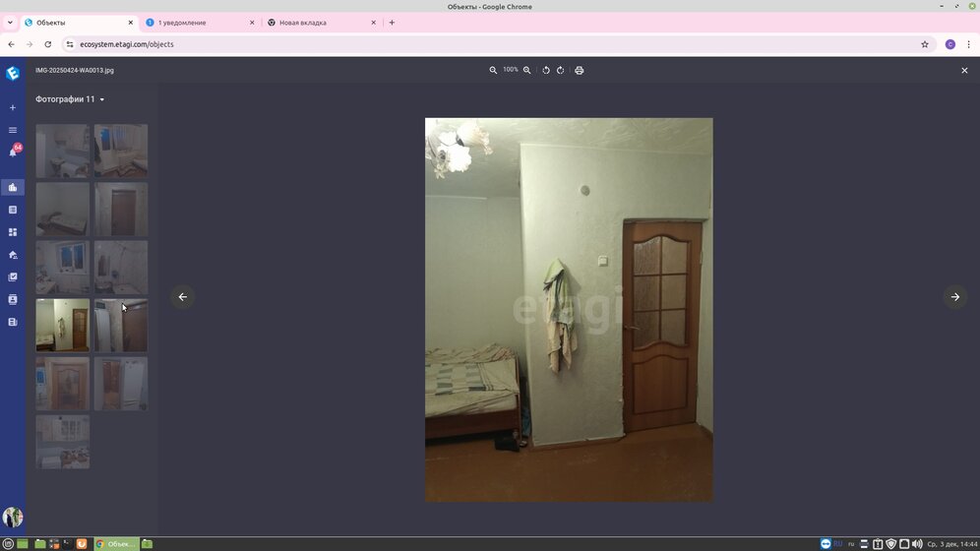
Task: Open the system start menu in taskbar
Action: [8, 544]
